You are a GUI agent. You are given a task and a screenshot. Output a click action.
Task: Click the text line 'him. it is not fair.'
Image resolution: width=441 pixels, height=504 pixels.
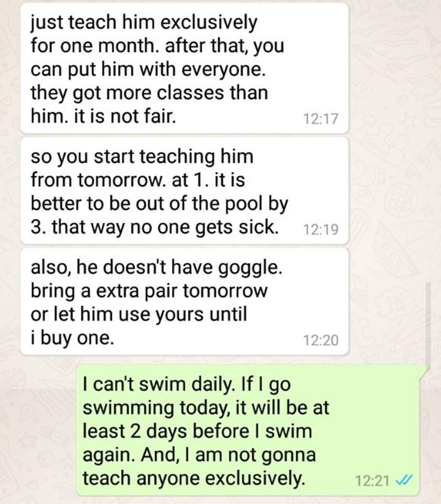[104, 116]
